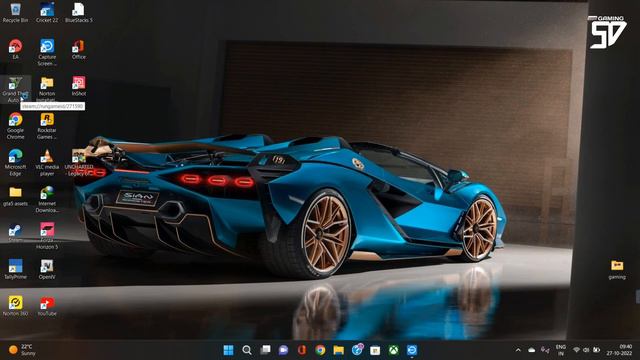Select the BlueStacks 5 desktop shortcut

click(x=78, y=12)
